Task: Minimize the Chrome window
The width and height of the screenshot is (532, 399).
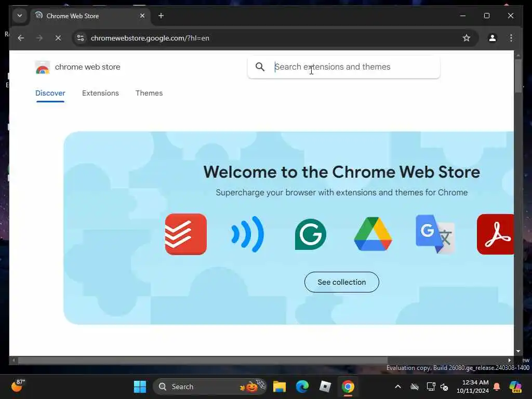Action: click(463, 16)
